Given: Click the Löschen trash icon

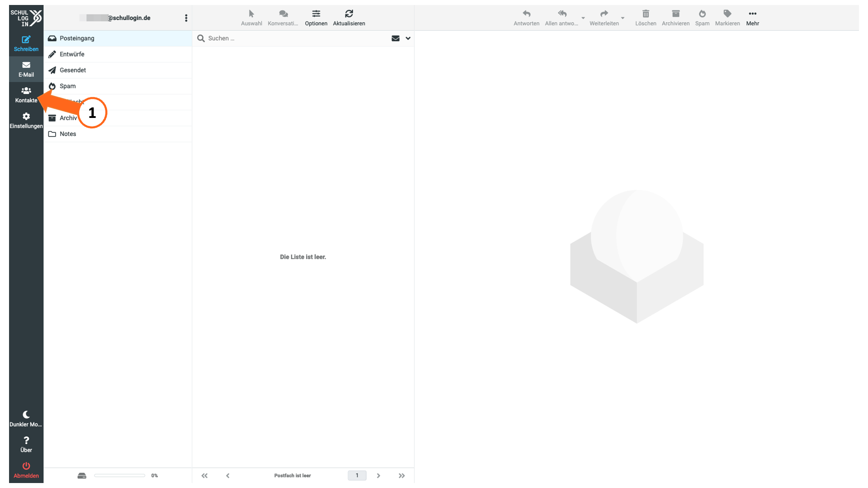Looking at the screenshot, I should click(x=646, y=18).
